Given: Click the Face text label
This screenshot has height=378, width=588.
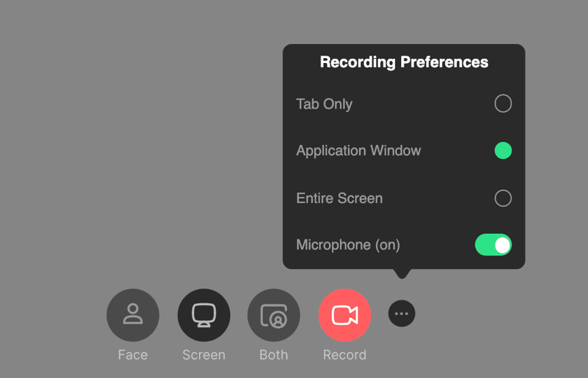Looking at the screenshot, I should 132,355.
